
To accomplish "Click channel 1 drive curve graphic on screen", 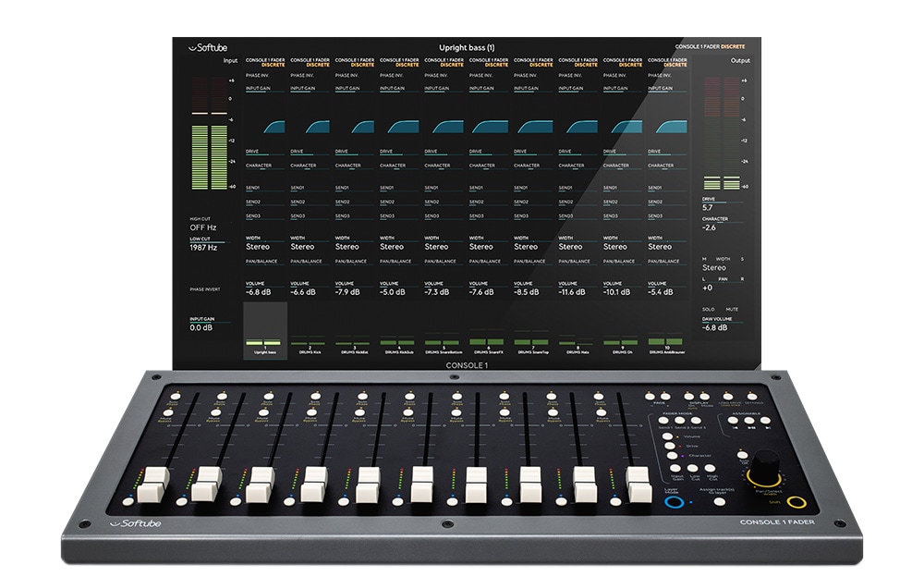I will [x=274, y=127].
